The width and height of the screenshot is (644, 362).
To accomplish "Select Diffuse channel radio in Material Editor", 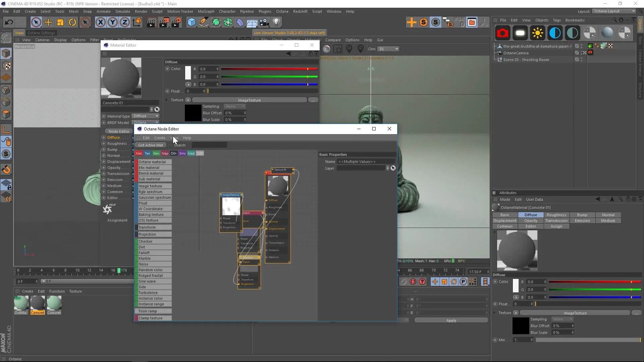I will [104, 137].
